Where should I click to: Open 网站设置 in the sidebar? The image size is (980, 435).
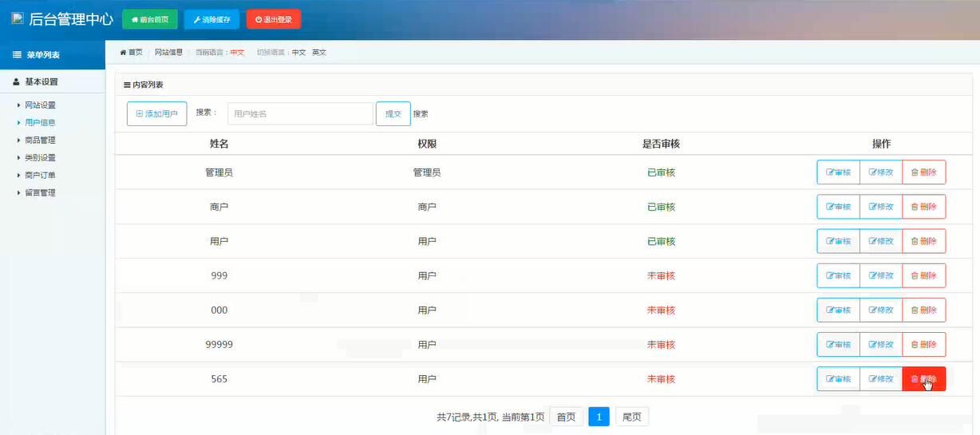[40, 105]
